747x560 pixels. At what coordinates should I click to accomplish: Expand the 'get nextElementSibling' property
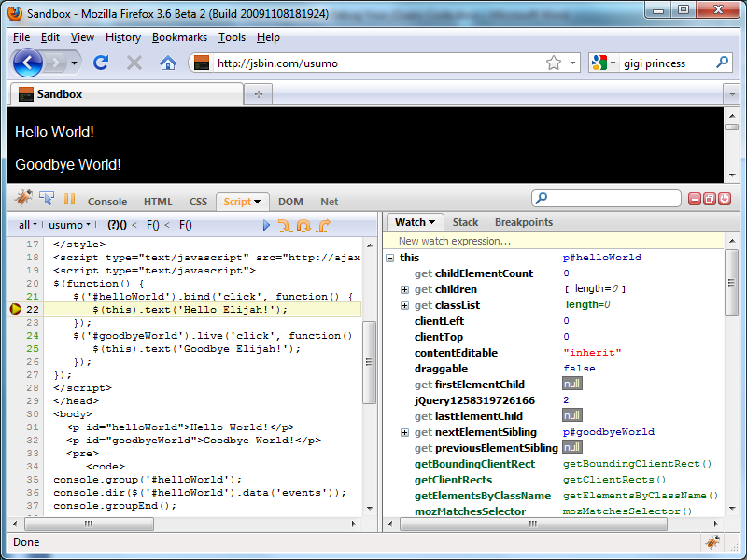pyautogui.click(x=404, y=432)
